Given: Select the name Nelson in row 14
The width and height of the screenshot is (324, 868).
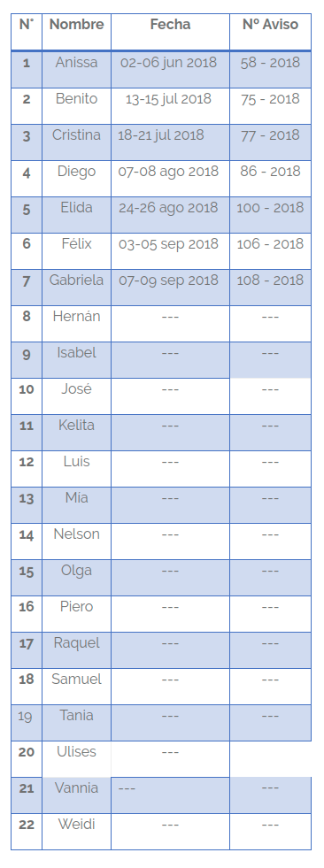Looking at the screenshot, I should 76,534.
